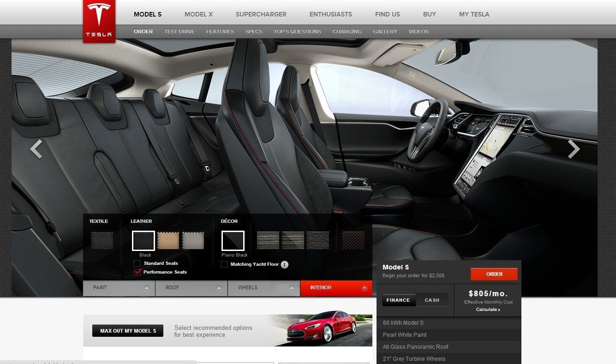This screenshot has width=616, height=364.
Task: Go to TEST DRIVE tab
Action: [x=179, y=31]
